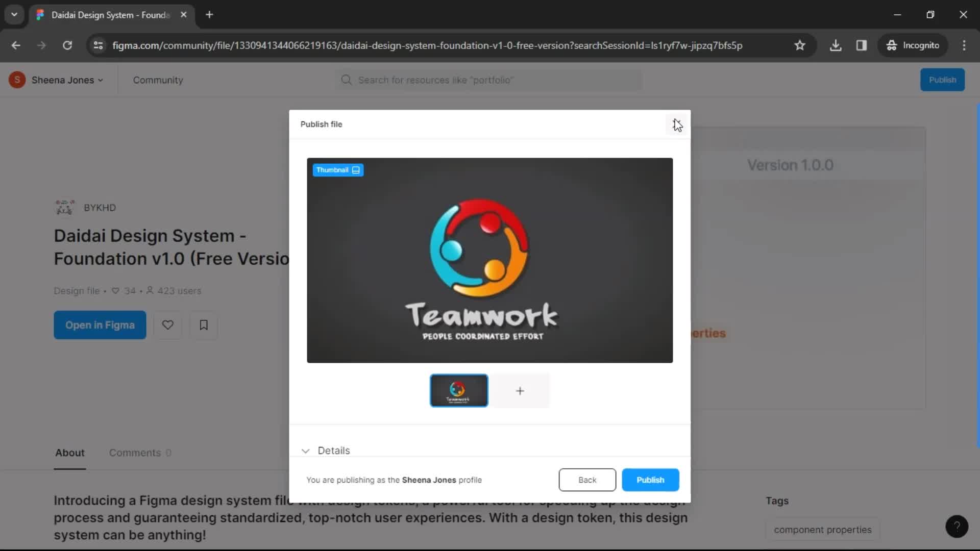Open the browser tab options dropdown

click(x=14, y=14)
